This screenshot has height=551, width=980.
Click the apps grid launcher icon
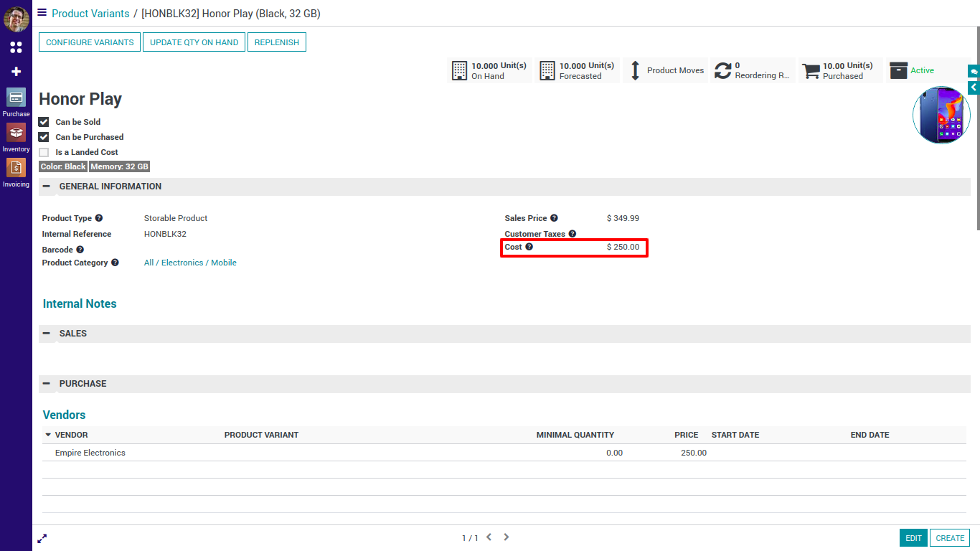click(x=16, y=47)
